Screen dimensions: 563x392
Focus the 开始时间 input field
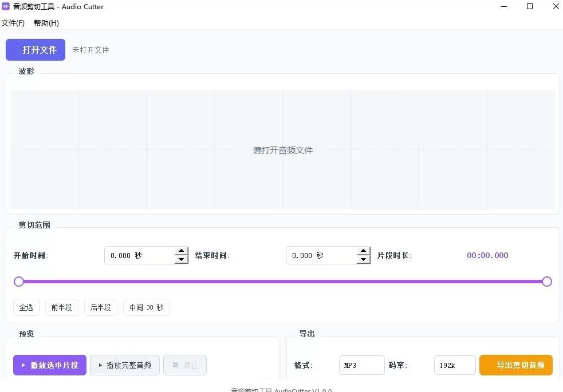coord(140,255)
